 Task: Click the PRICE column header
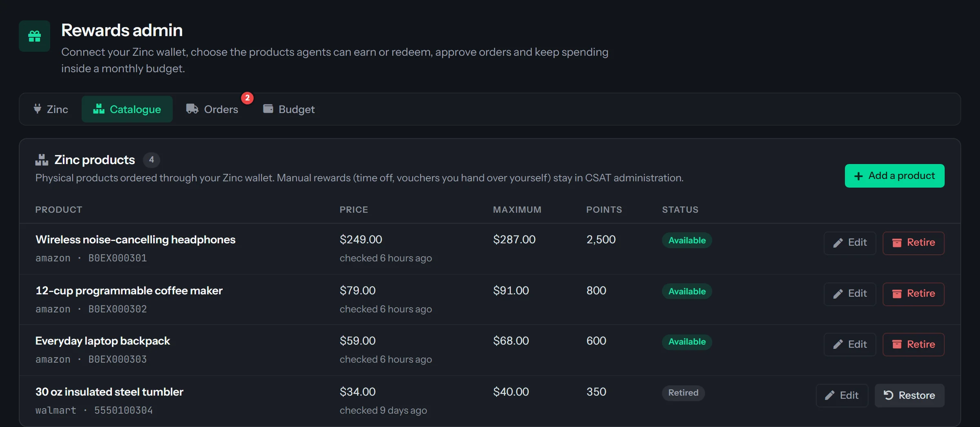click(x=354, y=210)
